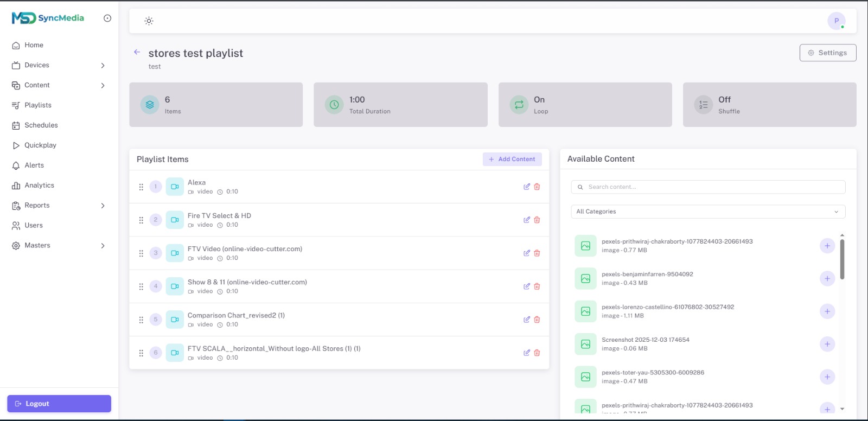Click "Comparison Chart_revised2 (1)" item name
Screen dimensions: 868x421
coord(236,315)
